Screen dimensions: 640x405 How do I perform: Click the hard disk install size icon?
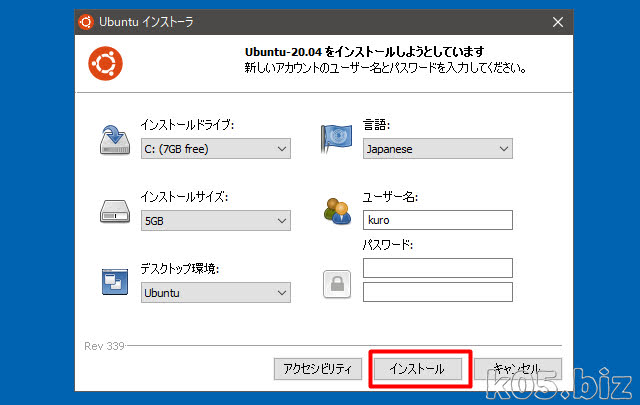115,211
